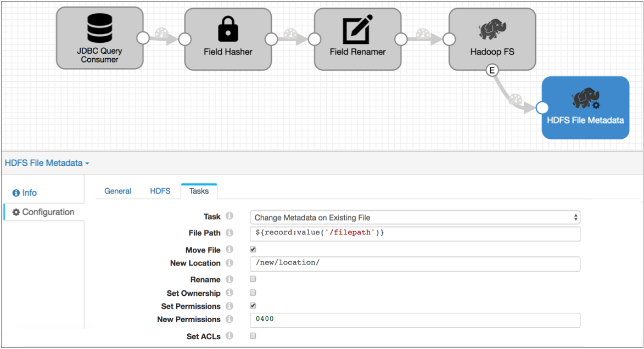Enable the Rename checkbox
The image size is (644, 349).
[x=253, y=279]
